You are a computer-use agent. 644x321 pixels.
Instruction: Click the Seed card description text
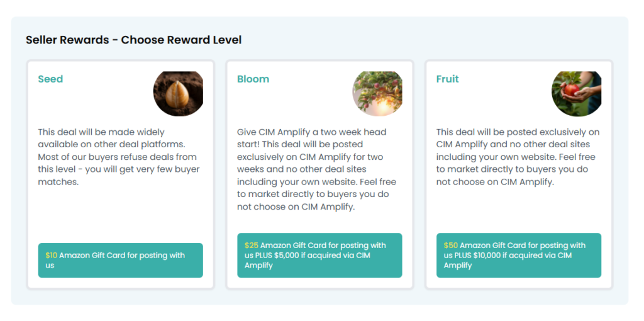[119, 157]
